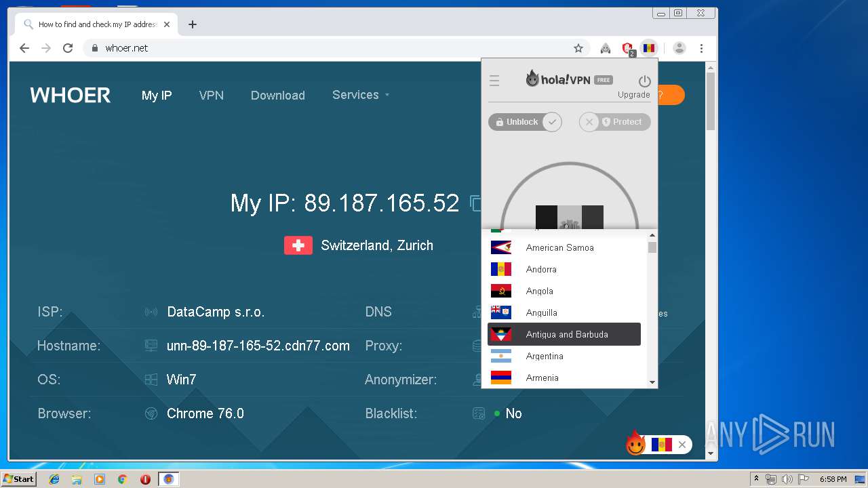This screenshot has width=868, height=488.
Task: Open Chrome from taskbar
Action: (x=123, y=479)
